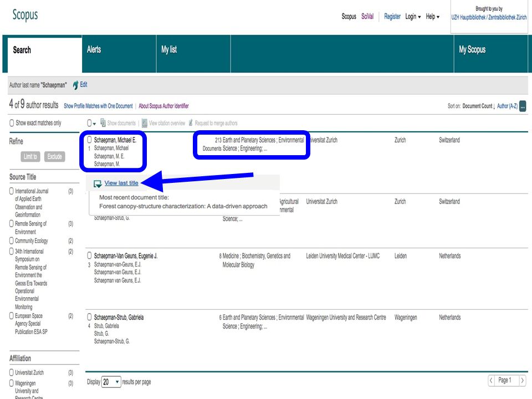Open the Help dropdown menu

[433, 16]
